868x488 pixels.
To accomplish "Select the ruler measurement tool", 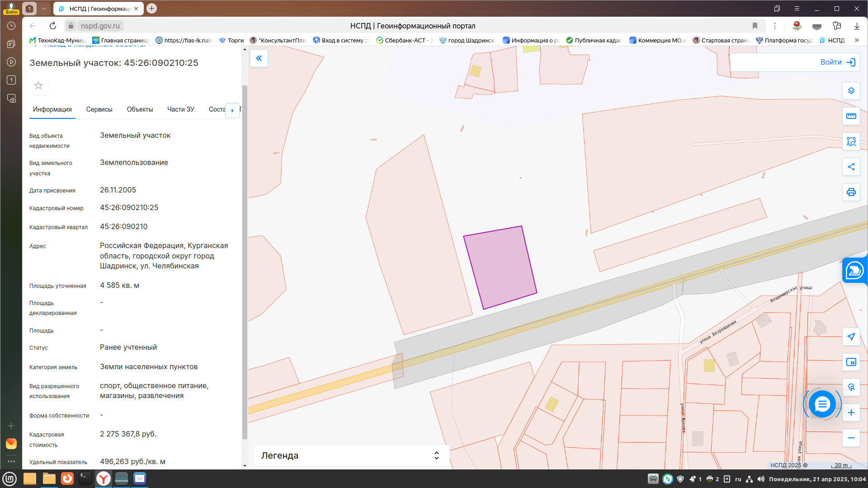I will (851, 116).
